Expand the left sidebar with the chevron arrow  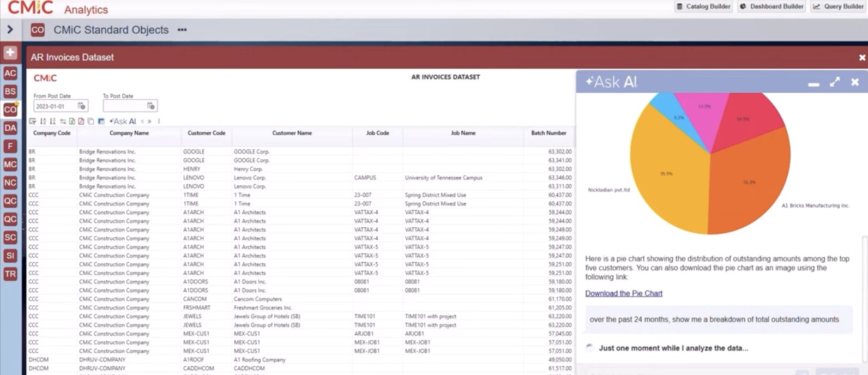tap(10, 29)
